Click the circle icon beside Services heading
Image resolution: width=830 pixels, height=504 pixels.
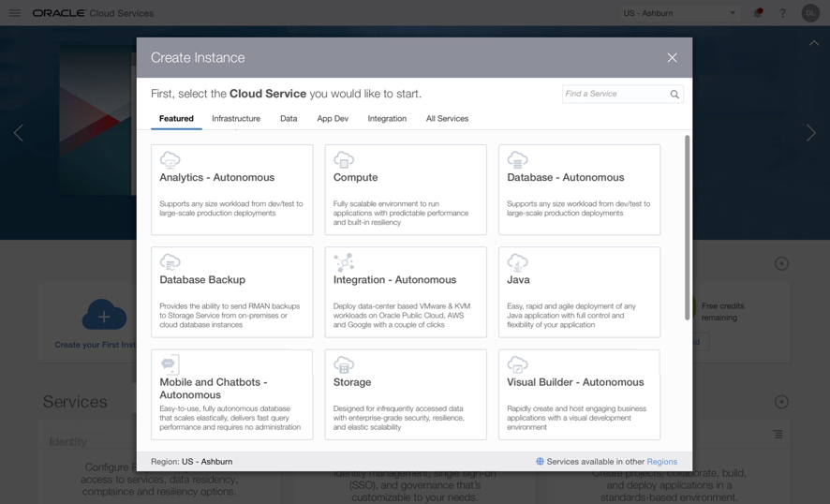(x=781, y=402)
